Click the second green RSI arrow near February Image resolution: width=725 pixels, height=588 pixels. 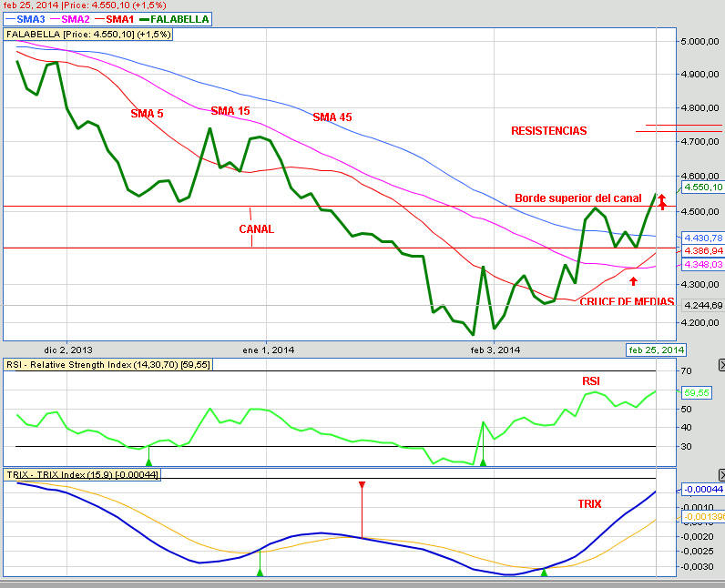[483, 462]
